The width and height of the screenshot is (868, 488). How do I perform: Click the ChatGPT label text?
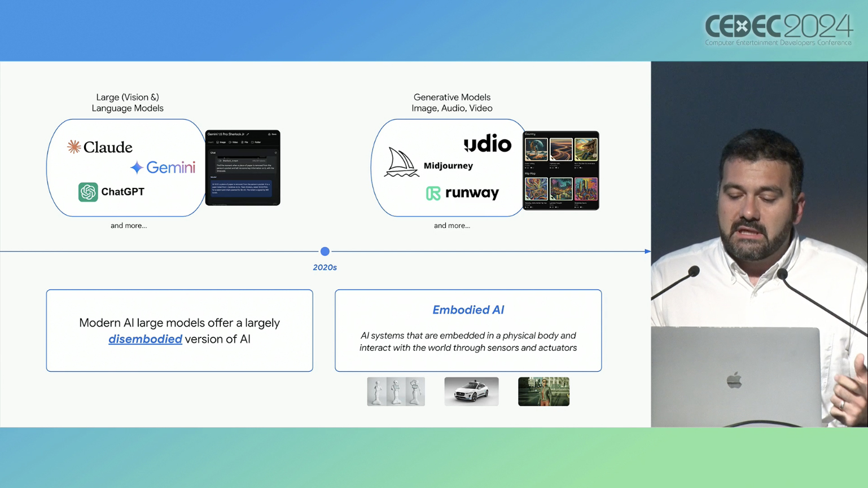[x=122, y=192]
